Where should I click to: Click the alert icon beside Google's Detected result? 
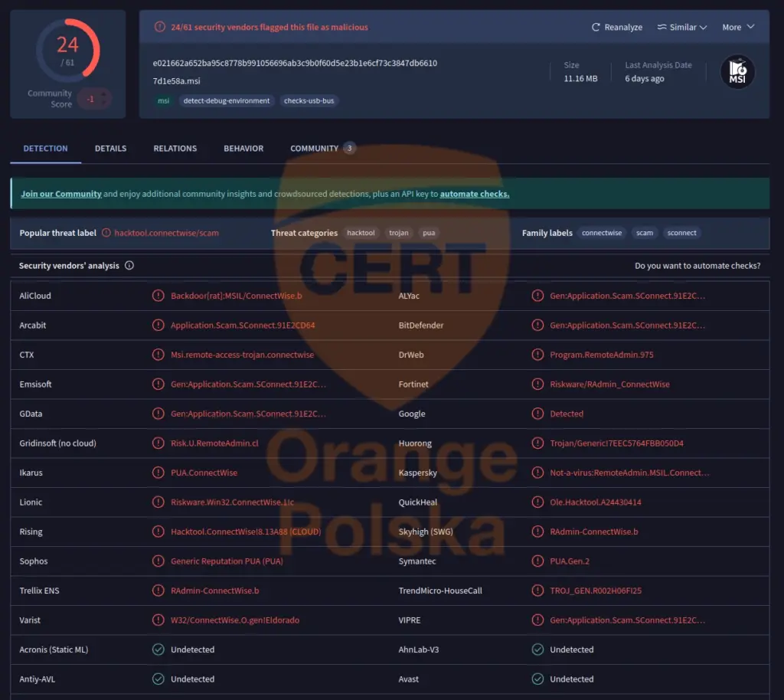[538, 414]
